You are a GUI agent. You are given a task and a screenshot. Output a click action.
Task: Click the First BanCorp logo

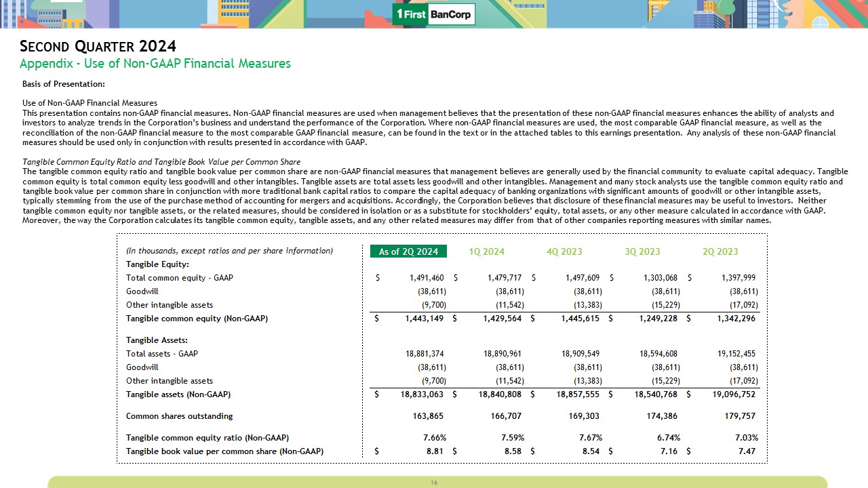(434, 14)
